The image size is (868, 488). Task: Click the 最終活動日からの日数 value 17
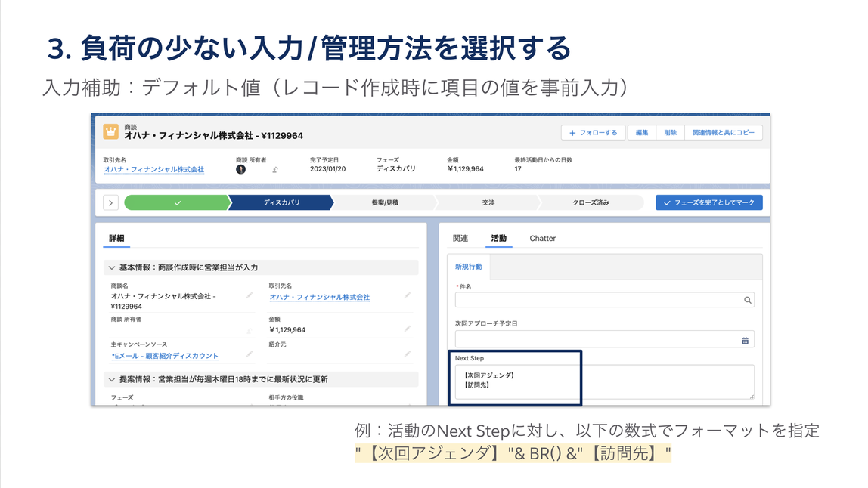tap(518, 168)
